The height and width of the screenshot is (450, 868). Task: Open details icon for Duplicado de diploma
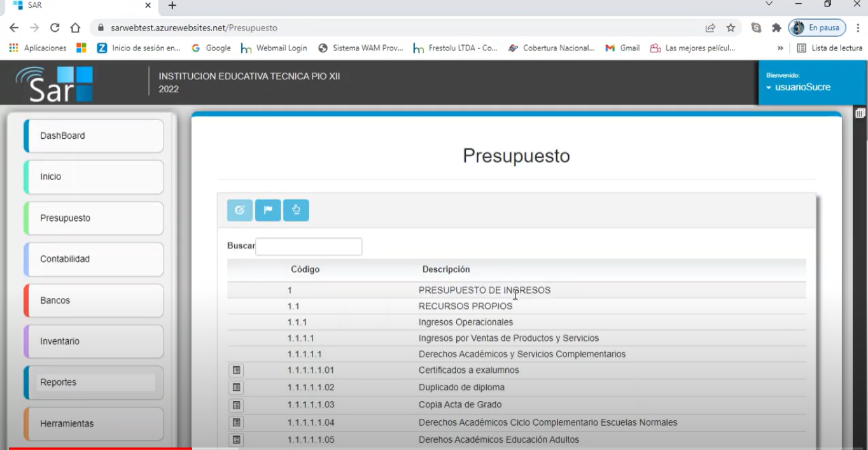(236, 387)
